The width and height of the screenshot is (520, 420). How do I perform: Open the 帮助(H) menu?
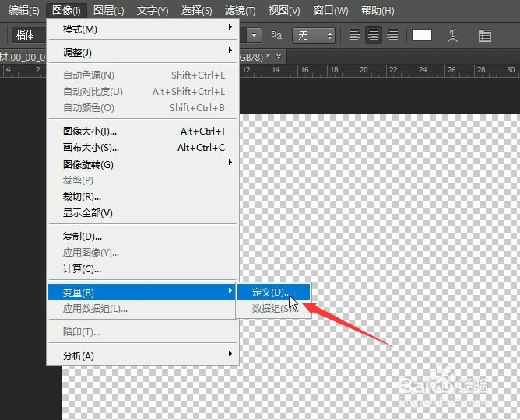pos(378,11)
